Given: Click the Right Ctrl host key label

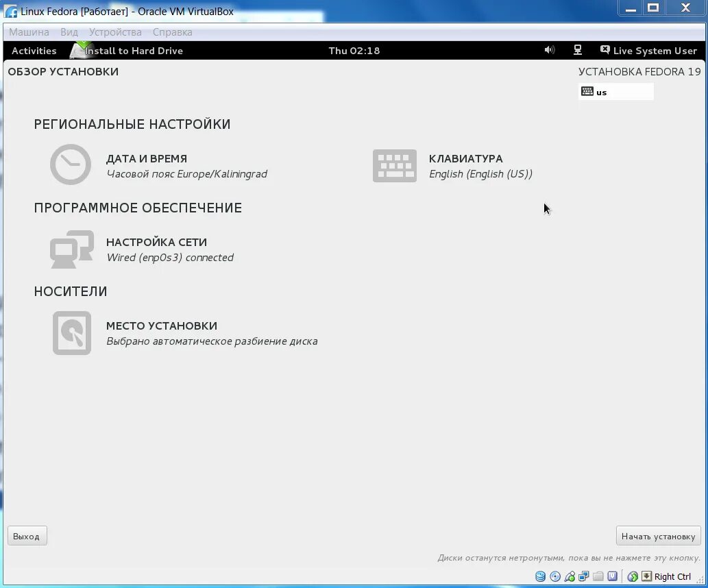Looking at the screenshot, I should 672,577.
